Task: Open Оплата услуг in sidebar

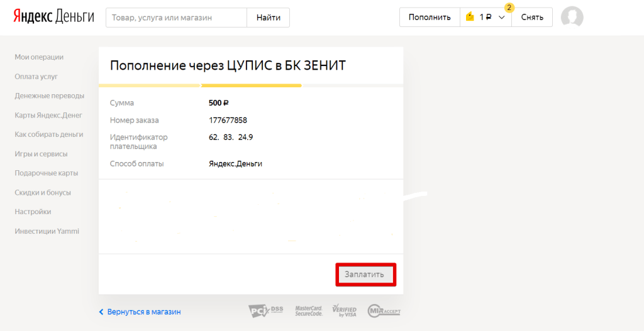Action: [x=36, y=76]
